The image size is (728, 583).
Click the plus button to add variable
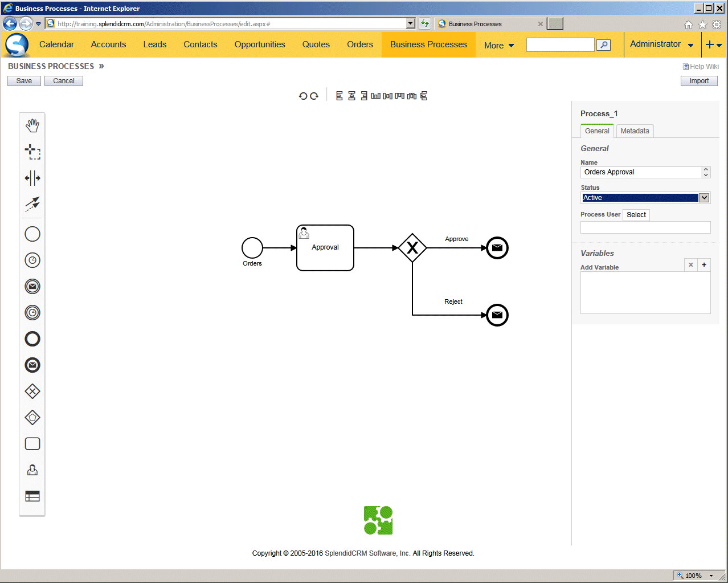click(704, 265)
